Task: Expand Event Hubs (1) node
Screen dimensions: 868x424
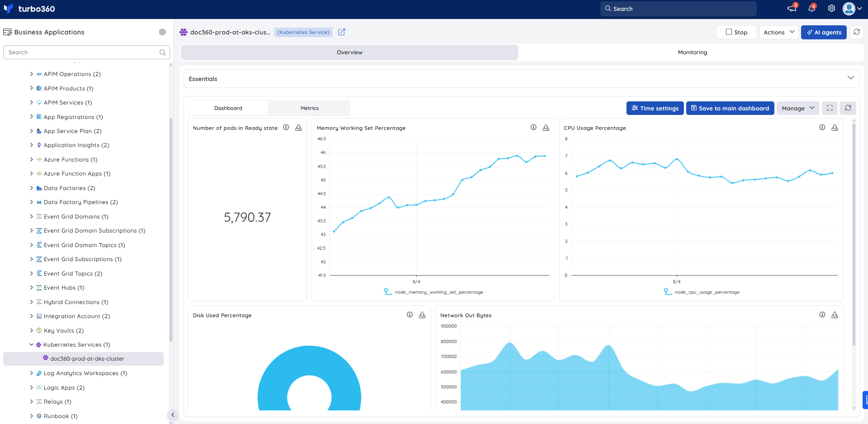Action: click(32, 287)
